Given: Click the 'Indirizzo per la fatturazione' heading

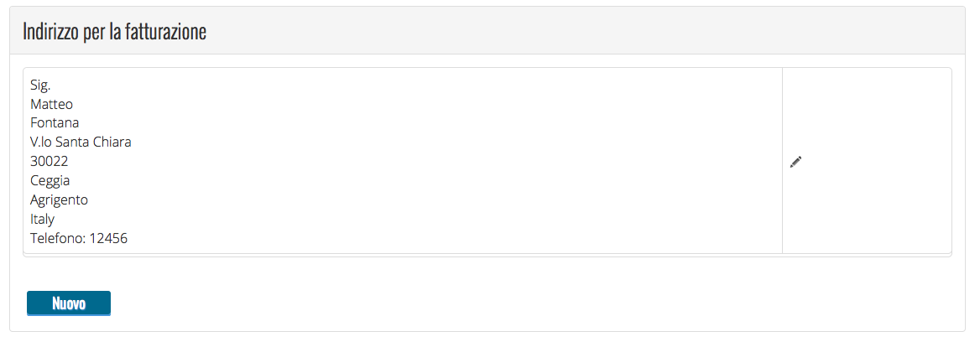Looking at the screenshot, I should point(115,32).
